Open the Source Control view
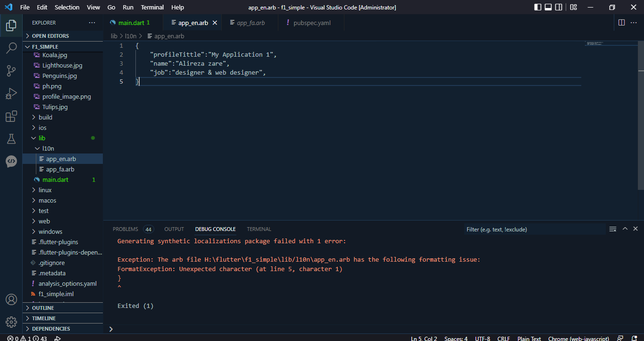The image size is (644, 341). 11,71
